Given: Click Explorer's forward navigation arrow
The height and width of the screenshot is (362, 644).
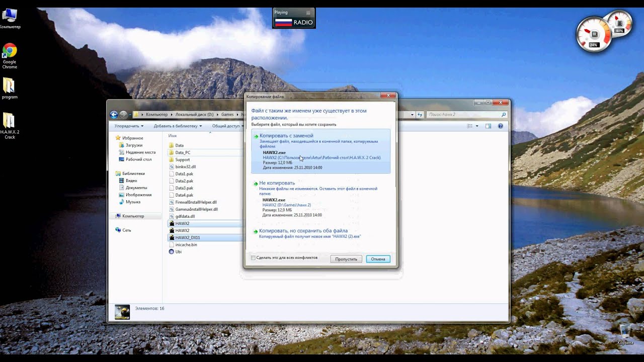Looking at the screenshot, I should tap(123, 115).
